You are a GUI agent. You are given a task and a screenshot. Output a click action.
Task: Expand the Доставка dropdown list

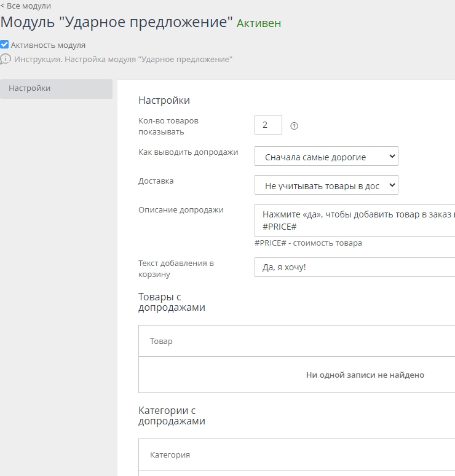326,185
